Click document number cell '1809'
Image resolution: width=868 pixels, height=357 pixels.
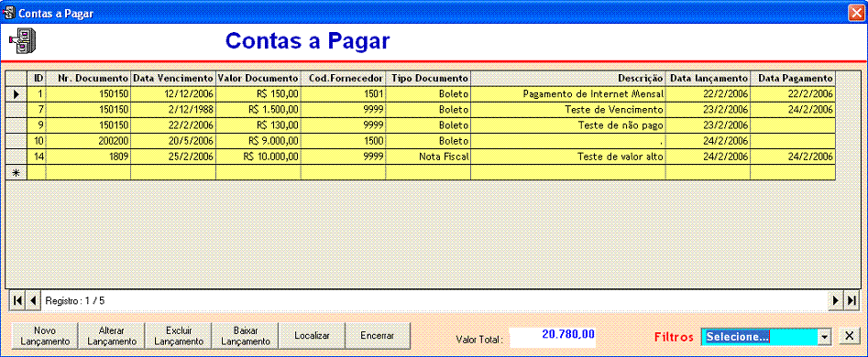[89, 157]
